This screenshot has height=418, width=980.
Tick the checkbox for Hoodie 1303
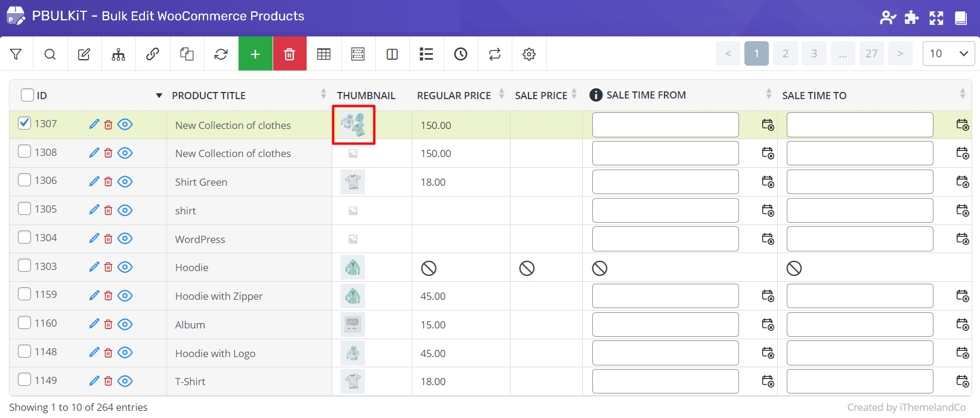(24, 265)
